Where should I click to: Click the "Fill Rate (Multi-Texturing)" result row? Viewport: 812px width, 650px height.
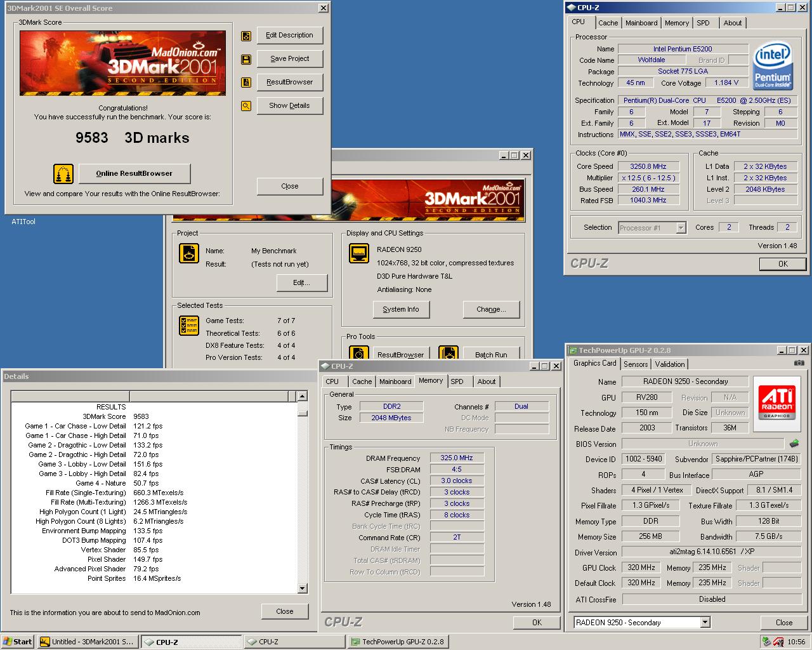click(154, 502)
